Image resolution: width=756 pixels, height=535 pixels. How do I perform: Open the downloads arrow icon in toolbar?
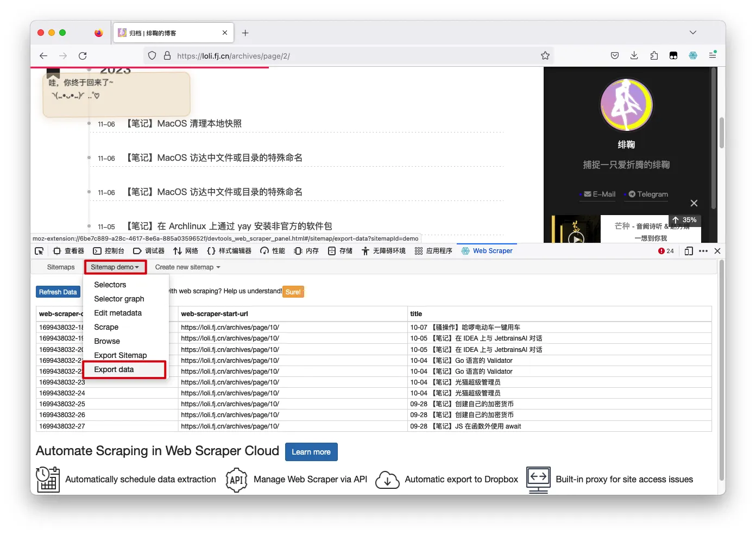[634, 55]
